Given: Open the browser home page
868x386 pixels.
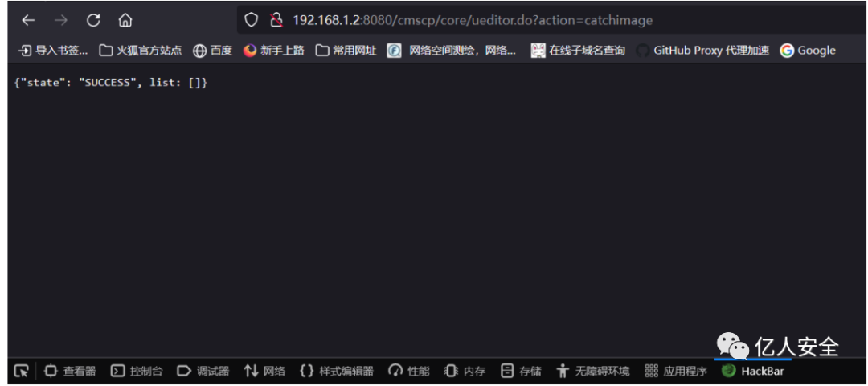Looking at the screenshot, I should coord(125,20).
